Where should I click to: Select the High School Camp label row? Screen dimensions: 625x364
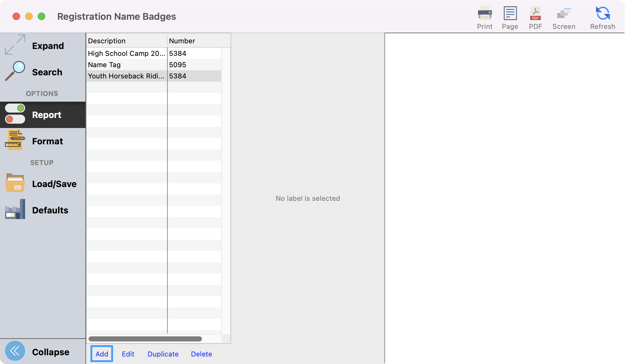126,53
